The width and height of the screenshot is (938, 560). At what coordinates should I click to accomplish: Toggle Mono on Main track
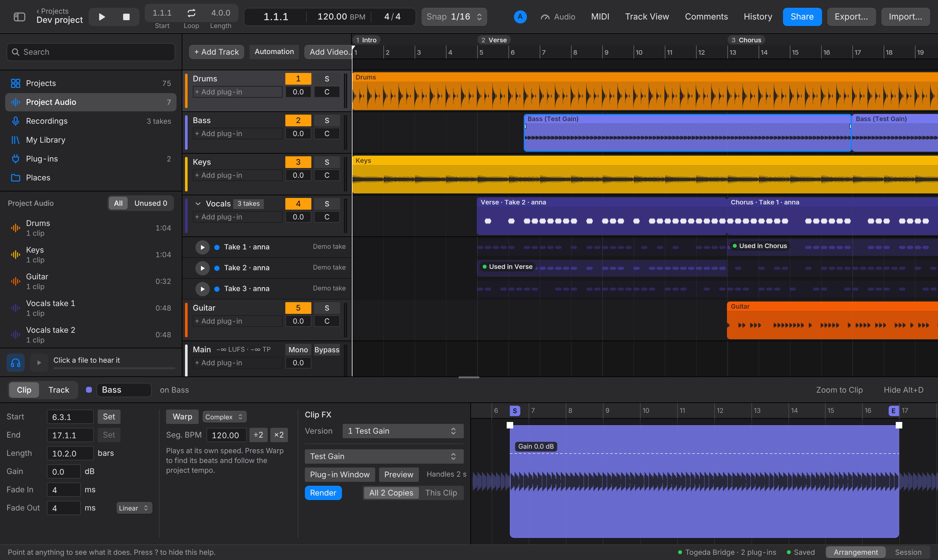tap(298, 349)
